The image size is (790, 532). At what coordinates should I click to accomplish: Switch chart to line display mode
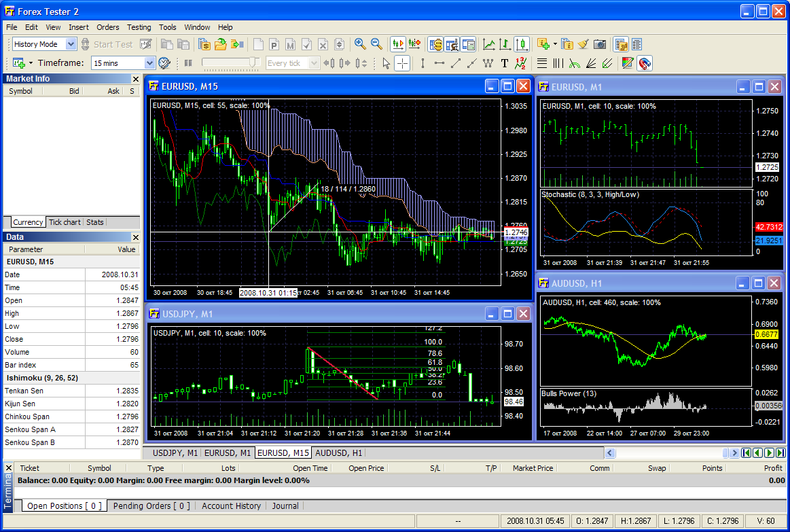pyautogui.click(x=488, y=44)
